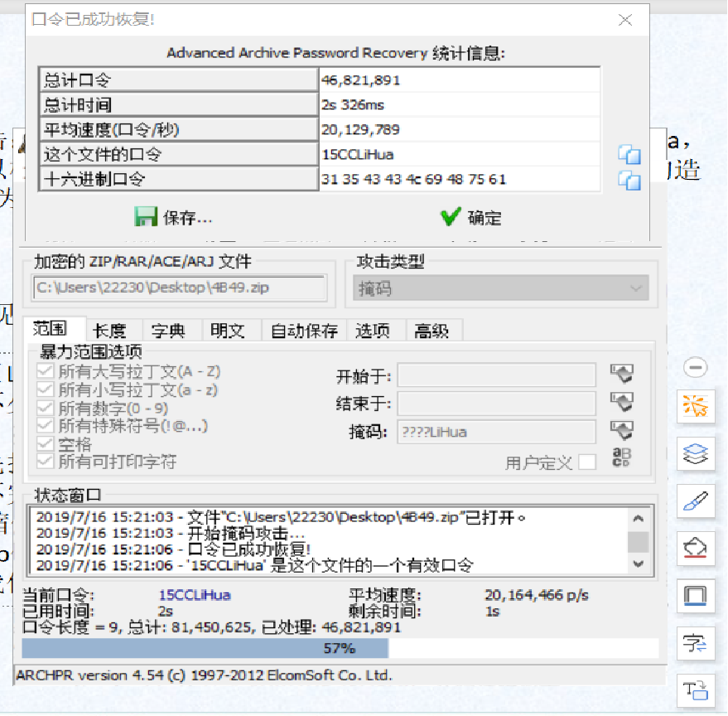Click the 57% progress bar
Image resolution: width=728 pixels, height=716 pixels.
[340, 648]
